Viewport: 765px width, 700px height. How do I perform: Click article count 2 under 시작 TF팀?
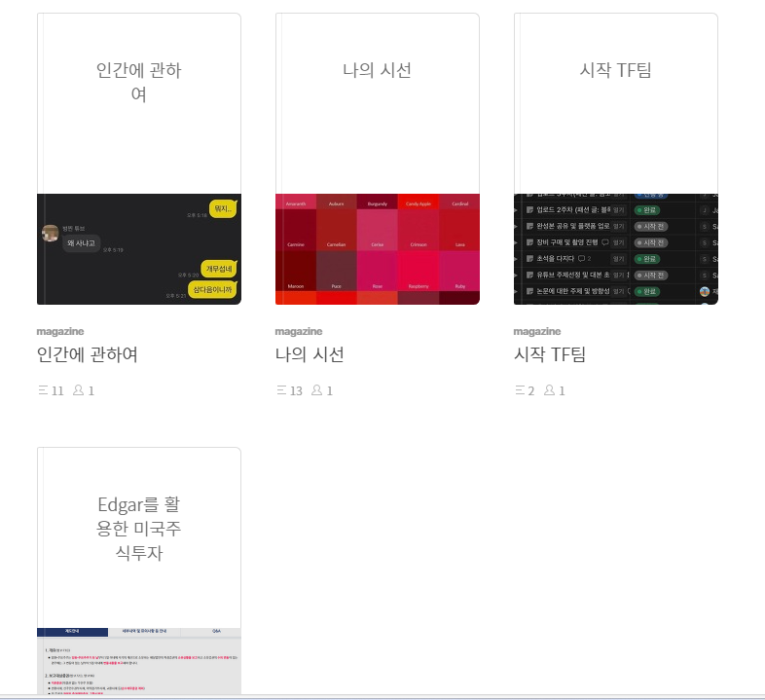click(x=530, y=391)
